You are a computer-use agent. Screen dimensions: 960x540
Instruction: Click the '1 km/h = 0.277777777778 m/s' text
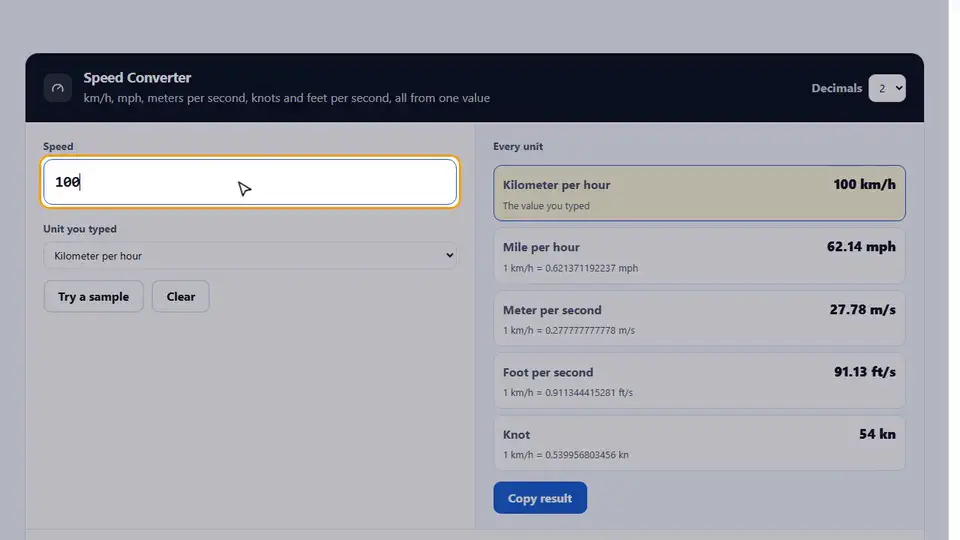[568, 331]
